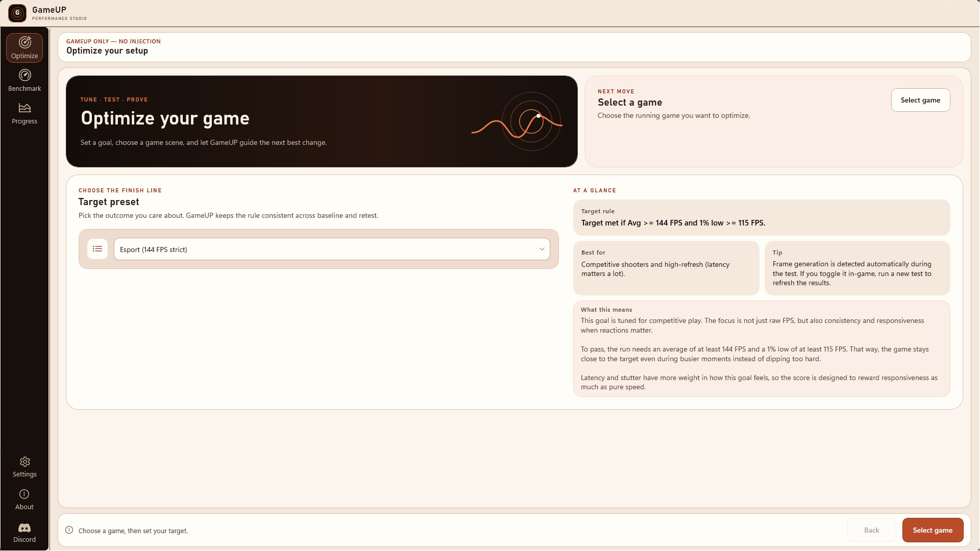
Task: Click the 'Target preset' heading
Action: [x=109, y=202]
